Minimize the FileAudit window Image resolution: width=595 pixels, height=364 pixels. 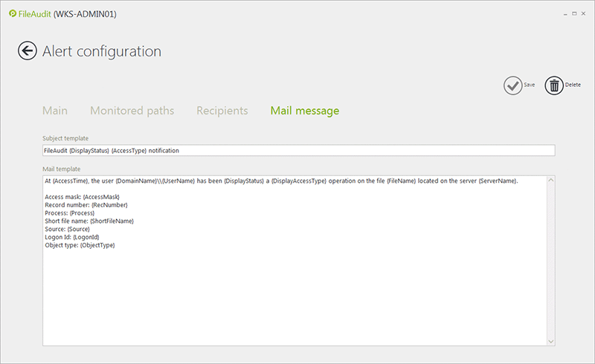(x=564, y=13)
